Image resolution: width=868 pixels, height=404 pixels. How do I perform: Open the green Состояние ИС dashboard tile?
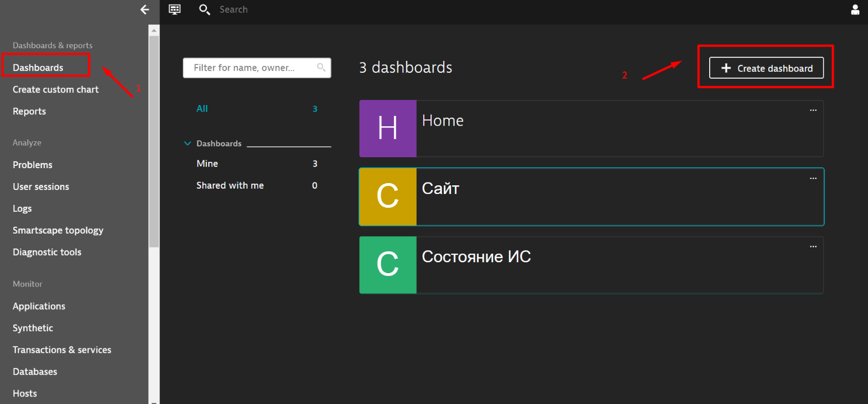[388, 265]
